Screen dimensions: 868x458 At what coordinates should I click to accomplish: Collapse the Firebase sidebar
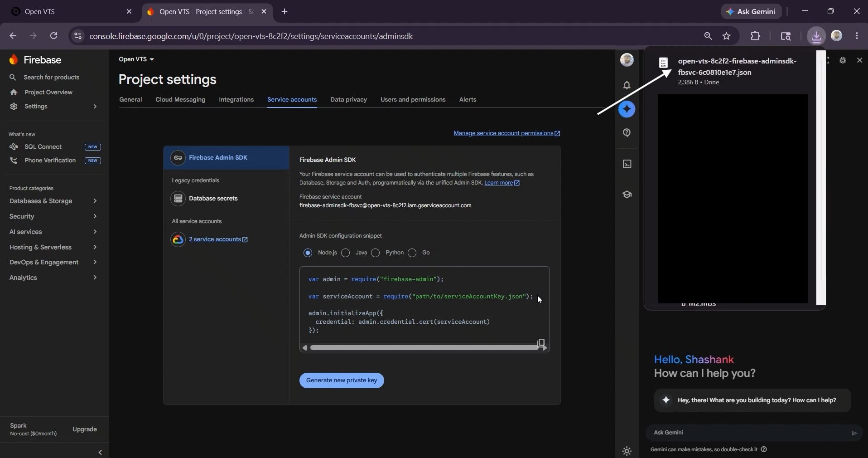(x=101, y=452)
